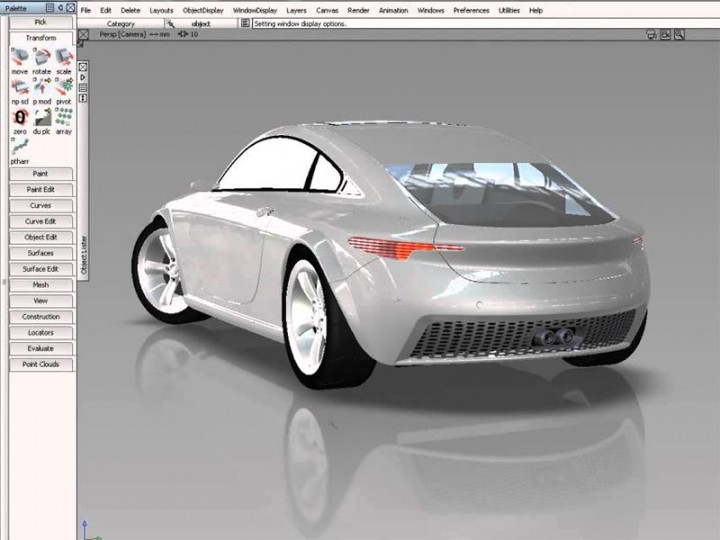Screen dimensions: 720x540
Task: Click the 'Persp [Camera]' viewport title
Action: click(123, 34)
